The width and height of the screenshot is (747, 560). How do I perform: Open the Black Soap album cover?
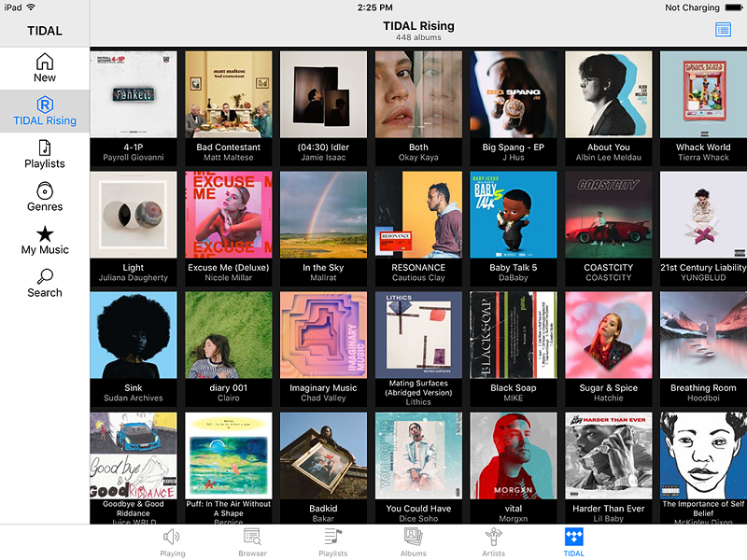(x=514, y=335)
